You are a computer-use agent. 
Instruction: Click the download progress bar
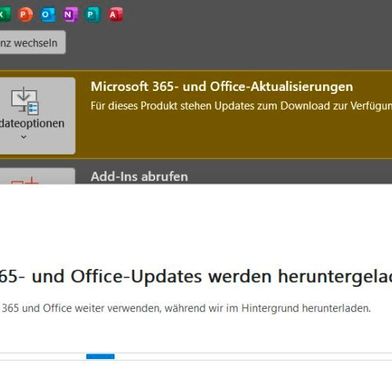196,356
